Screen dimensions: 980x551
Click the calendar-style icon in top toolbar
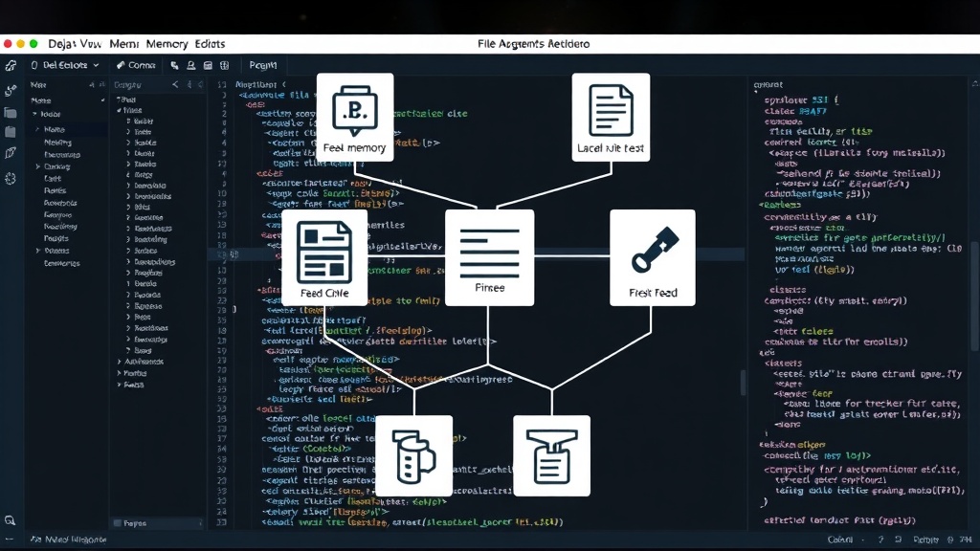tap(208, 65)
